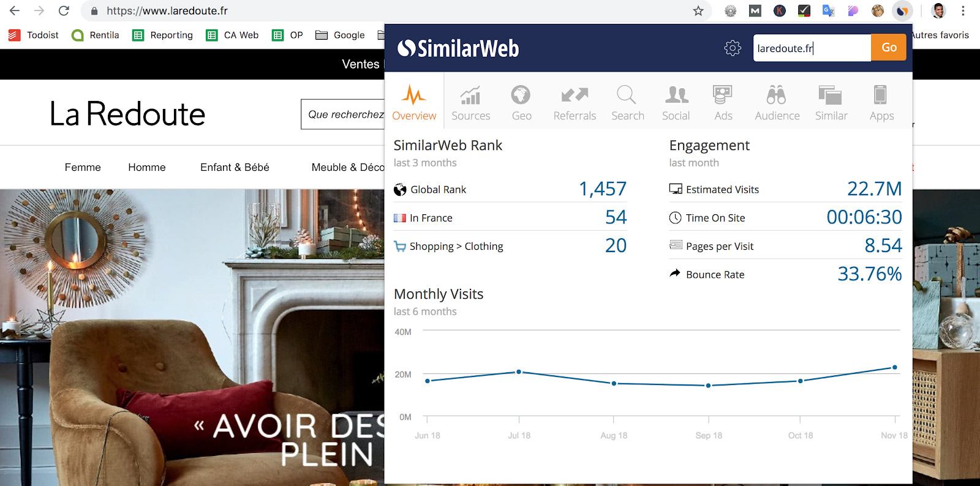
Task: Go back with the browser back arrow
Action: tap(15, 10)
